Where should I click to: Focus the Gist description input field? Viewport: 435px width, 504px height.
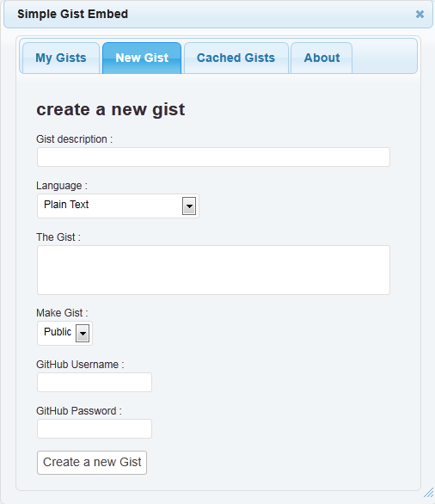214,157
